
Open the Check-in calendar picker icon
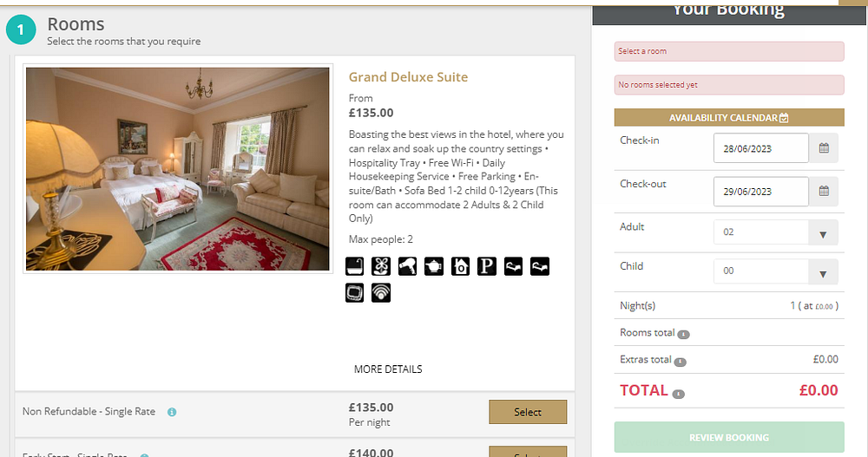[x=824, y=148]
